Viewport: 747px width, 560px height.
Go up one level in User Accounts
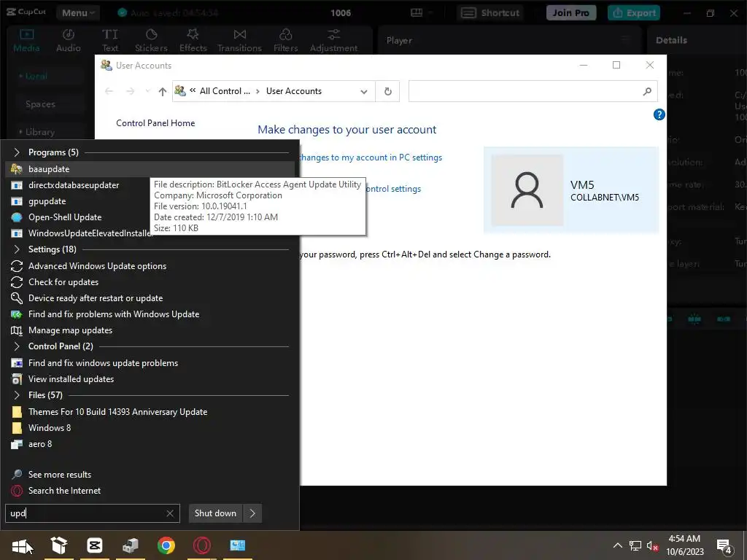point(163,91)
